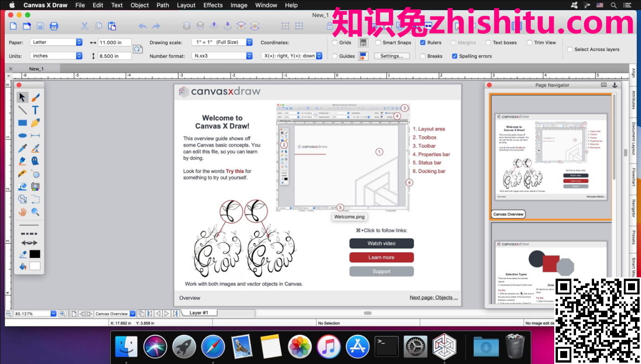Screen dimensions: 641x364
Task: Open the Paper dropdown set to Letter
Action: coord(56,42)
